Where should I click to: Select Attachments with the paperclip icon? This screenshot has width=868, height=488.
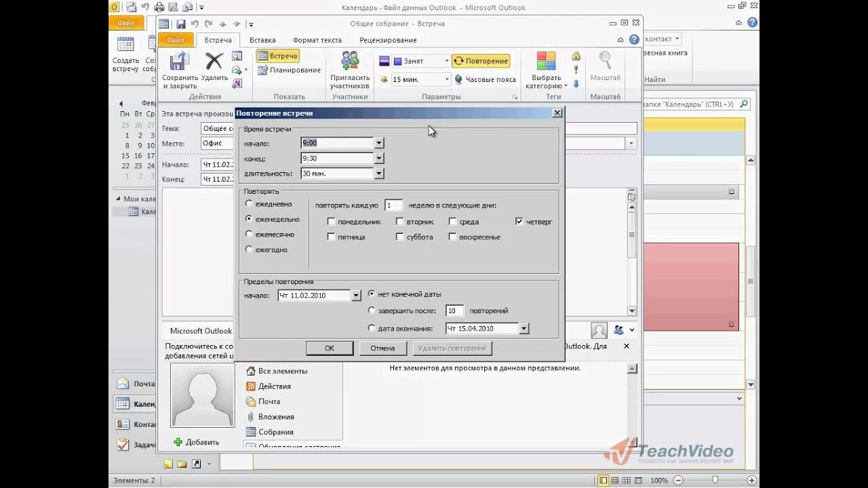(x=270, y=417)
